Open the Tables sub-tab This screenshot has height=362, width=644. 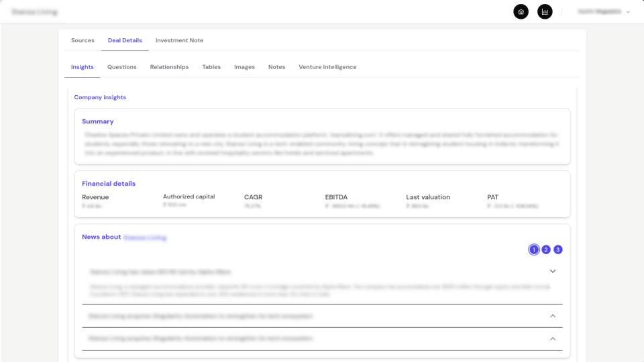tap(211, 67)
